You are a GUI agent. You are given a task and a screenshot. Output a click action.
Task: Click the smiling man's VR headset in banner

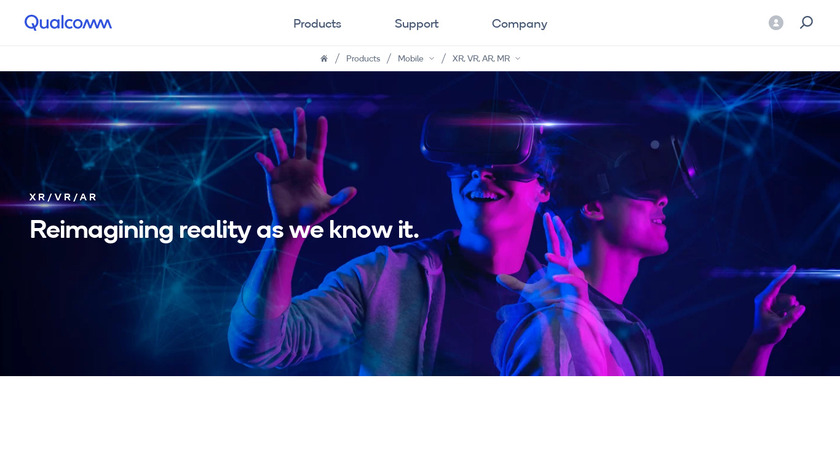click(479, 138)
